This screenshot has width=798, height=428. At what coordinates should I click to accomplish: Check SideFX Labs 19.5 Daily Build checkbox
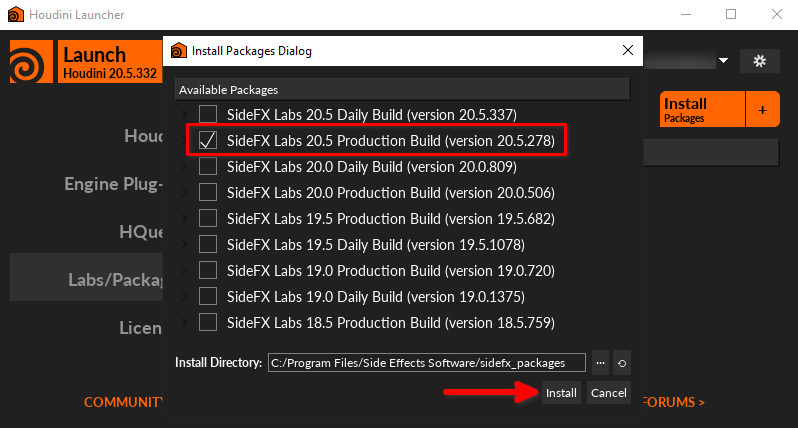pyautogui.click(x=208, y=244)
